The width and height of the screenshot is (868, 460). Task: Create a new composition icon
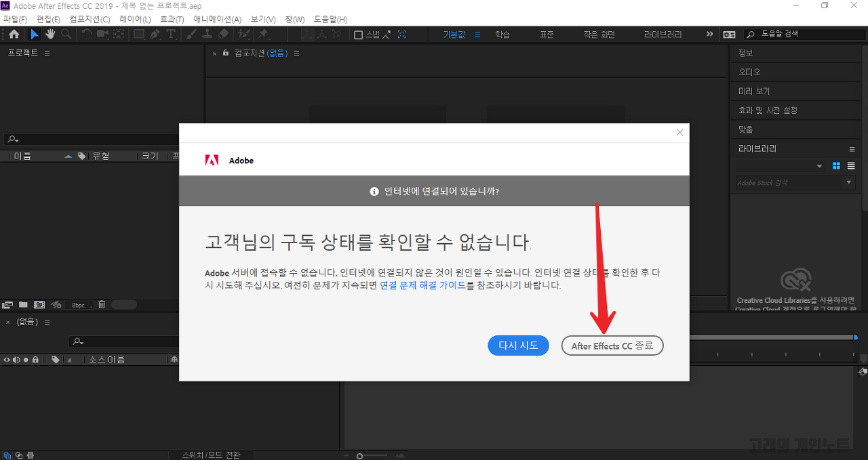click(x=39, y=305)
